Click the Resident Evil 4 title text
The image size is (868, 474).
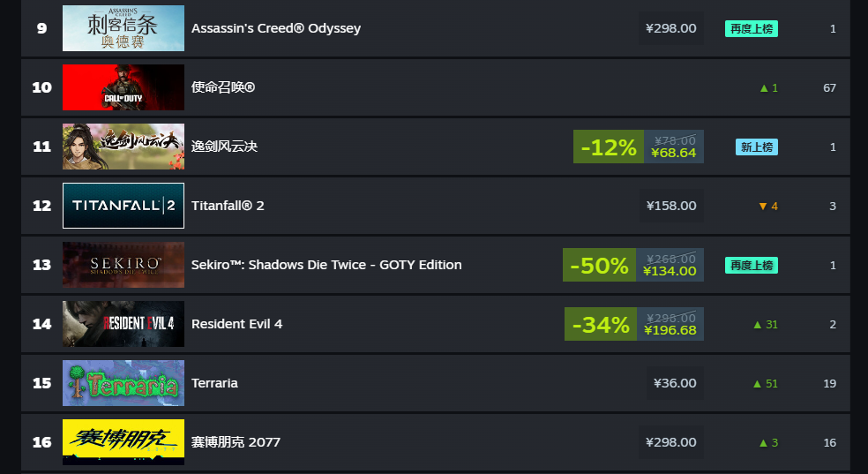[x=237, y=324]
